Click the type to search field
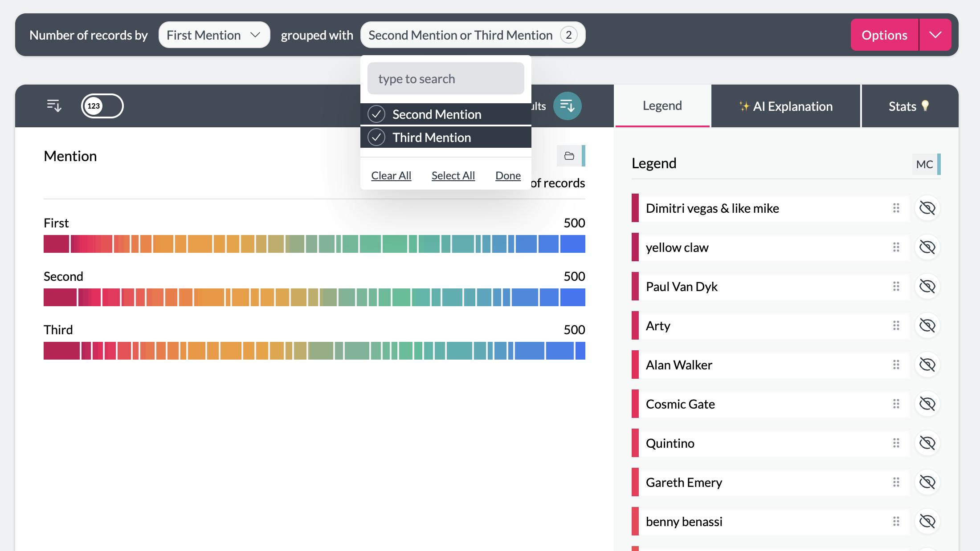Screen dimensions: 980x551 (445, 79)
